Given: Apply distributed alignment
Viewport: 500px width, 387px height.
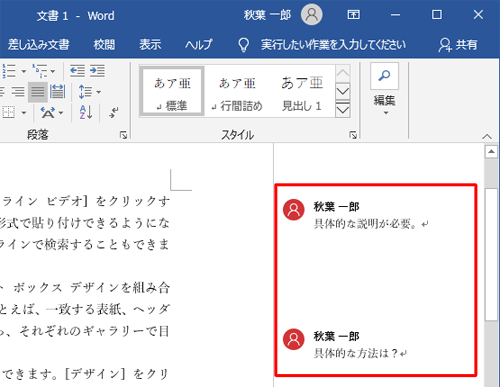Looking at the screenshot, I should (x=57, y=92).
